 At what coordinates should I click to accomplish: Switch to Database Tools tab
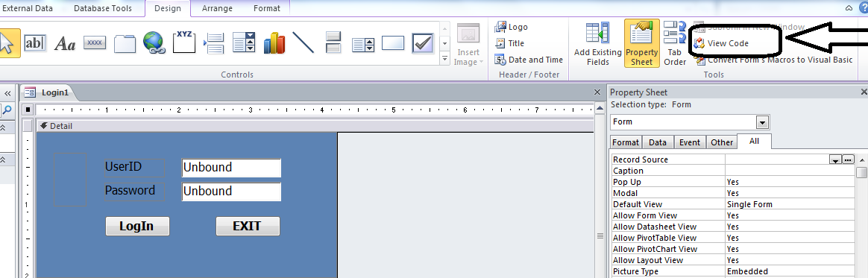[103, 8]
